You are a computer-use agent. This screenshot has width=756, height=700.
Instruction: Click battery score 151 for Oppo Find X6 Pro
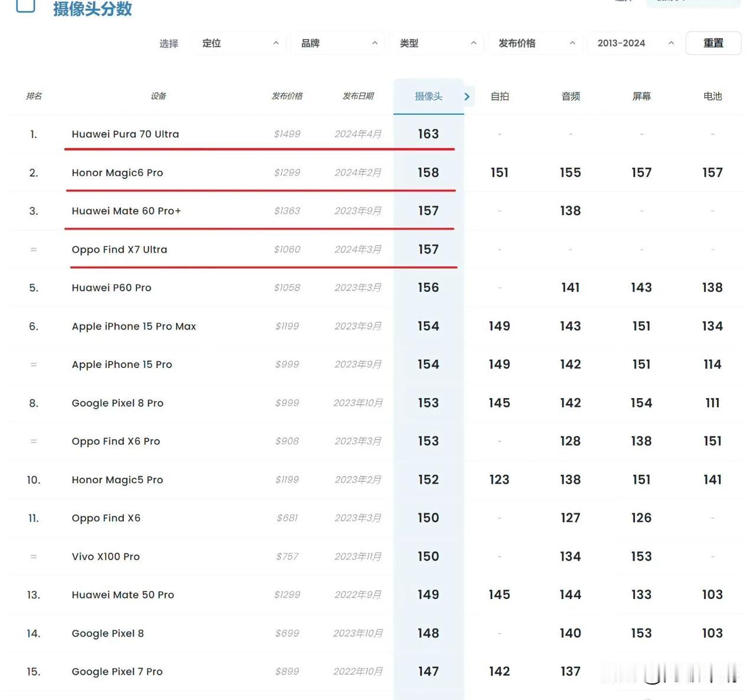click(x=712, y=441)
